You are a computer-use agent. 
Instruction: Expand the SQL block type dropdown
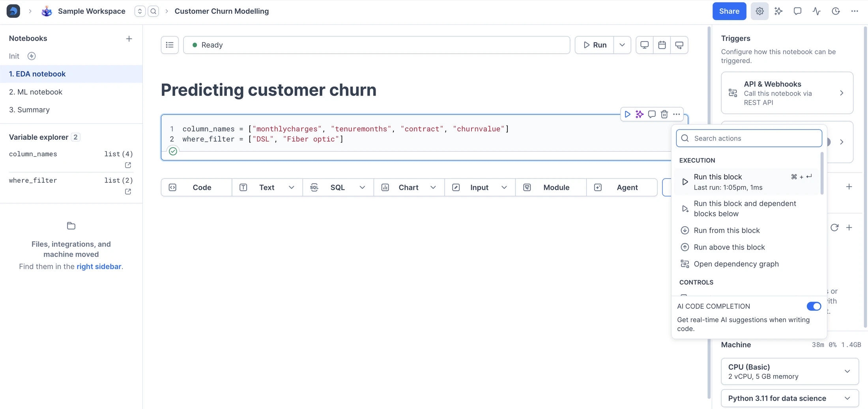click(362, 188)
